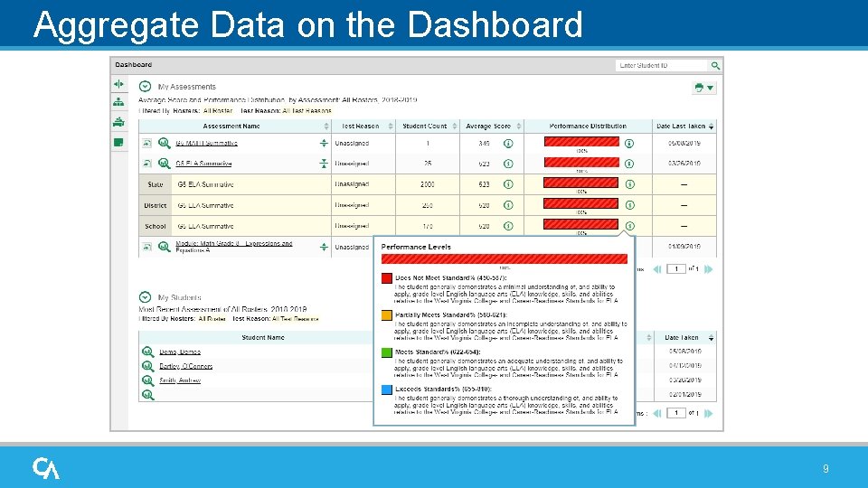This screenshot has height=488, width=868.
Task: Click the Student Name column header
Action: 263,337
